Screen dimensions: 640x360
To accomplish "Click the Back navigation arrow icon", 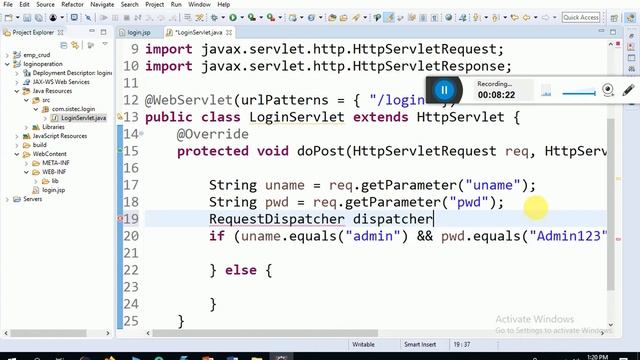I will tap(527, 18).
